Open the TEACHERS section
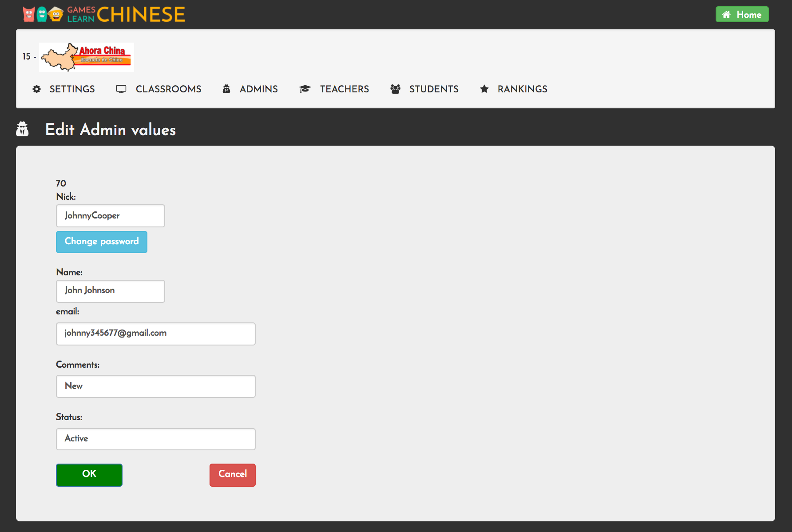 tap(344, 89)
